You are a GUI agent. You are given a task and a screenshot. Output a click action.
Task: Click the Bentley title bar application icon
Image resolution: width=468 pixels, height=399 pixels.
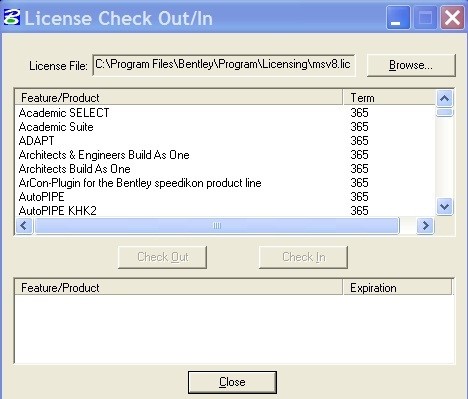[x=12, y=17]
